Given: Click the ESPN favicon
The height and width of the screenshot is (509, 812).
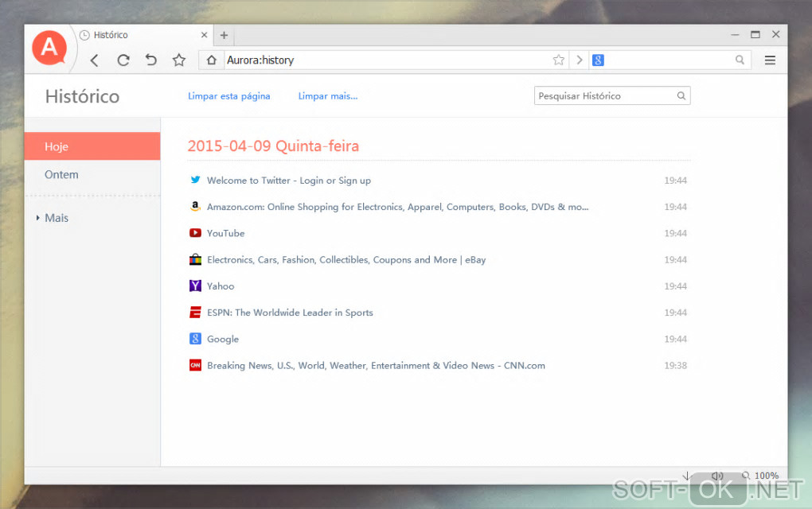Looking at the screenshot, I should pos(195,313).
